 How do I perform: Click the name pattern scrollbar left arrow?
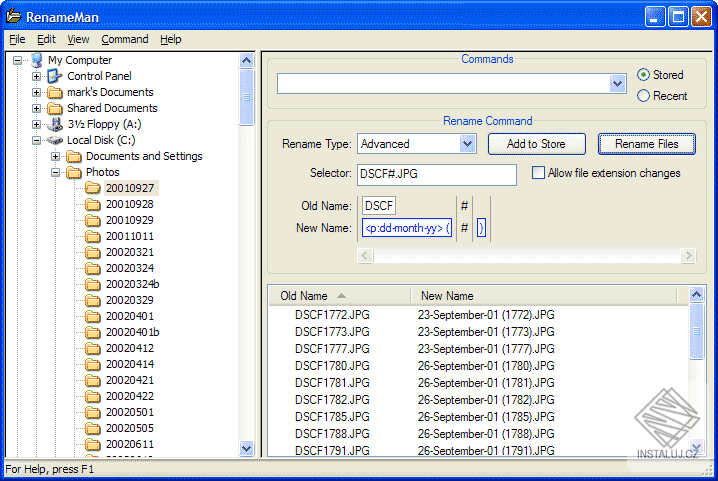pos(365,255)
